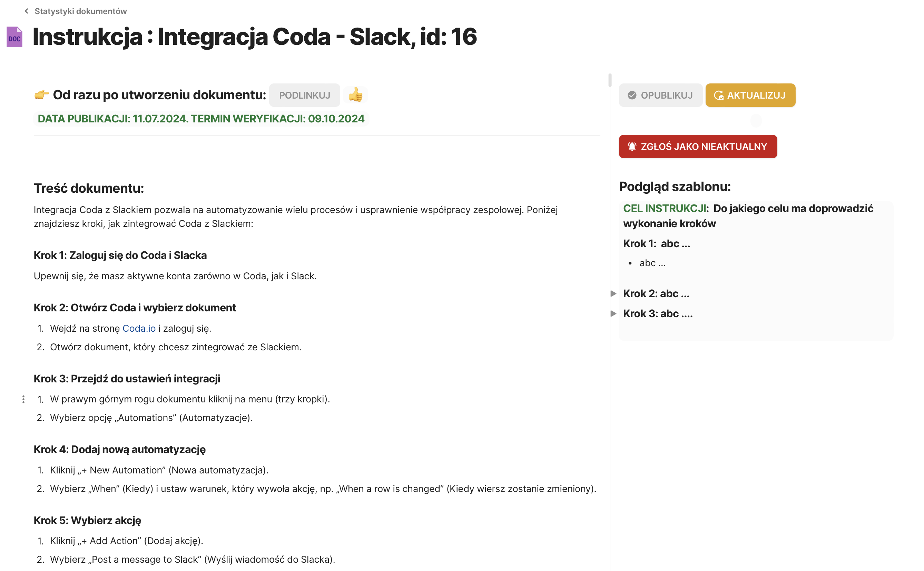Click the CEL INSTRUKCJI green label
Screen dimensions: 924x571
click(x=665, y=209)
